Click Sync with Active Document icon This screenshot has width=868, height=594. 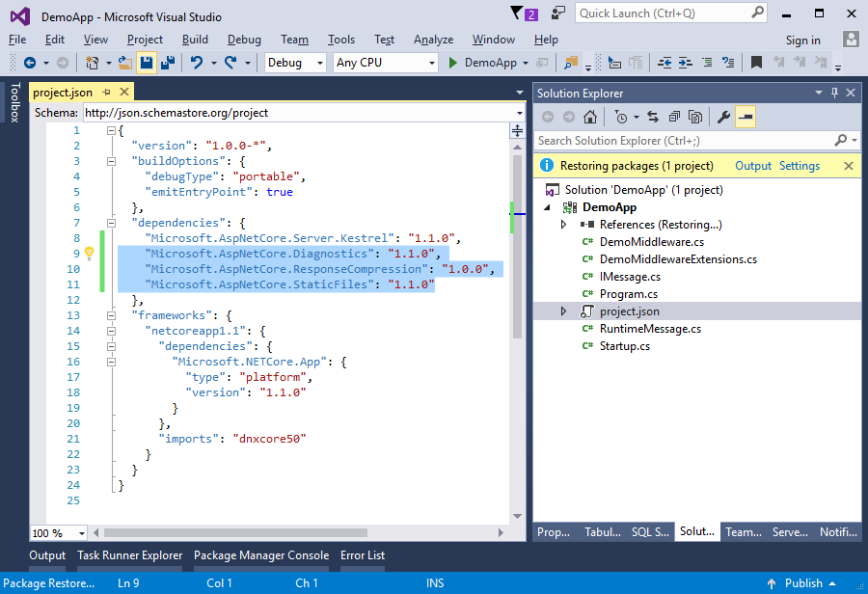pyautogui.click(x=653, y=117)
